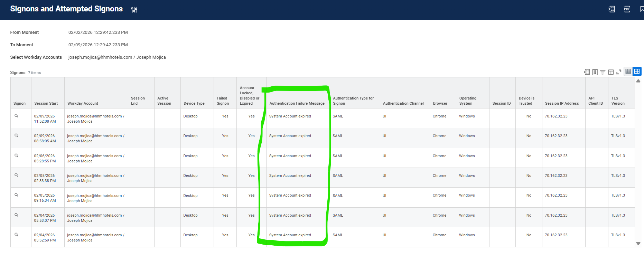Open magnifier for 02/06/2026 05:28:55 PM row
The height and width of the screenshot is (256, 644).
16,156
